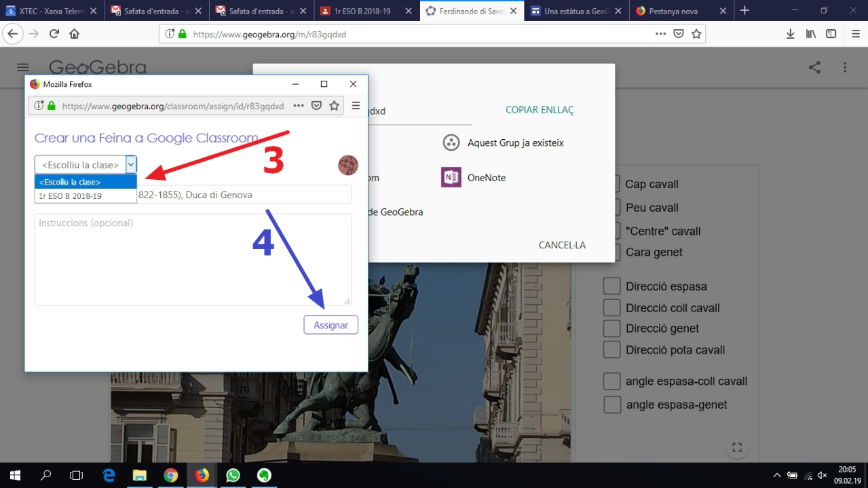Open File Explorer from taskbar

[x=139, y=475]
